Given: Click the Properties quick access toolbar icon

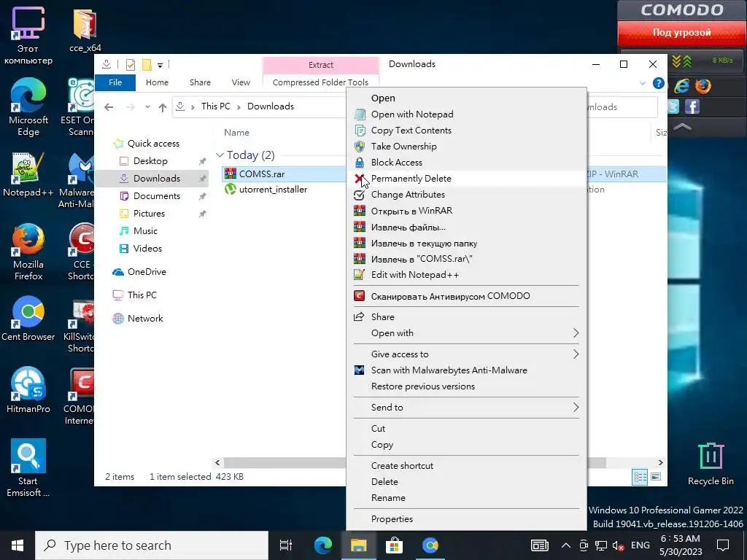Looking at the screenshot, I should 130,64.
